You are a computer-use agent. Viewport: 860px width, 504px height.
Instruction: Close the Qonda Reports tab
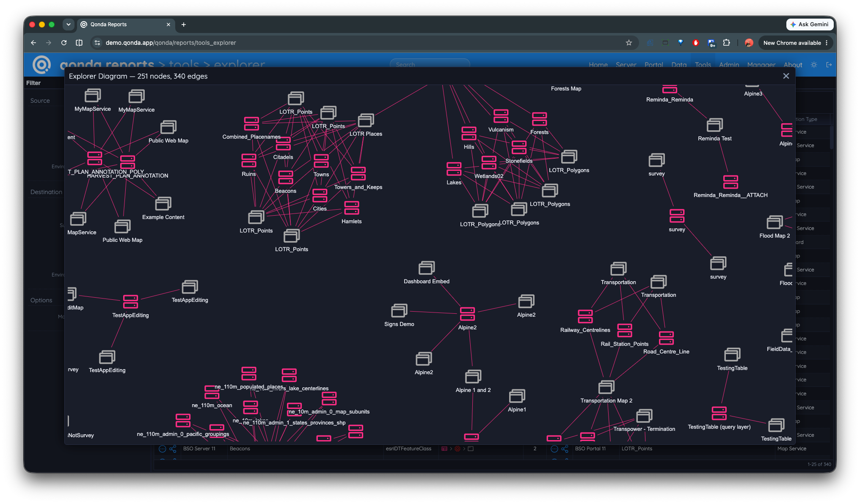click(x=168, y=25)
